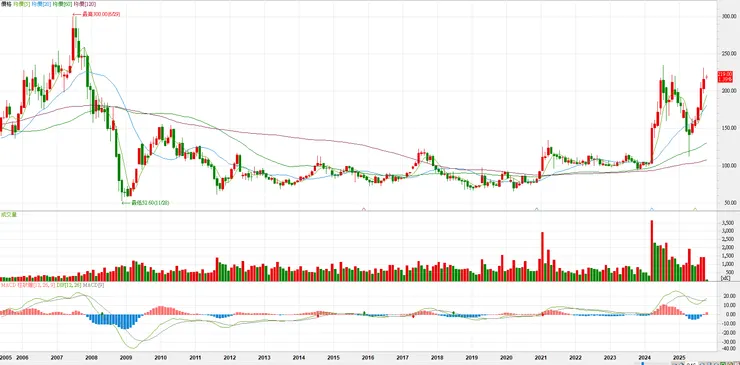
Task: Click the 2016 year label on time axis
Action: 368,358
